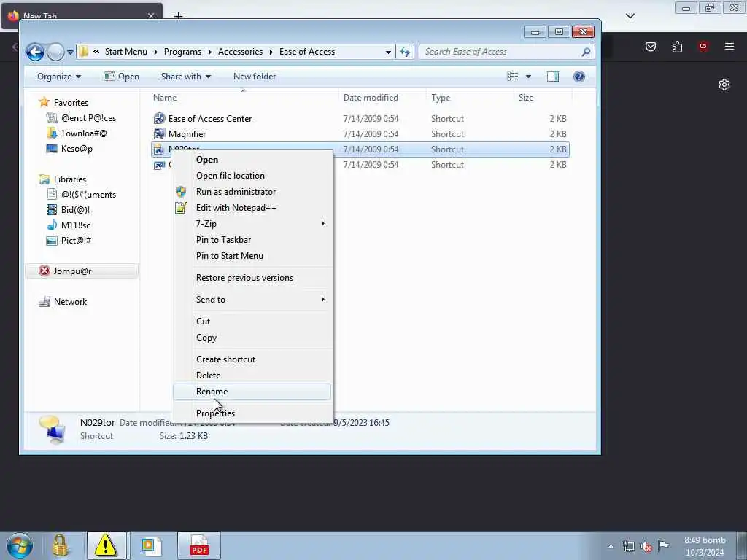Image resolution: width=747 pixels, height=560 pixels.
Task: Click the Change your view icon
Action: pos(513,77)
